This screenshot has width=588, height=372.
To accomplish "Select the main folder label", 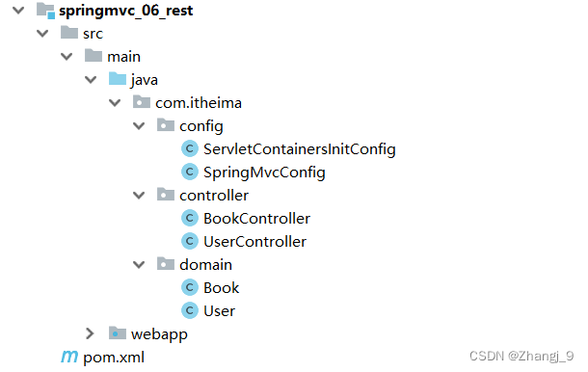I will coord(123,57).
